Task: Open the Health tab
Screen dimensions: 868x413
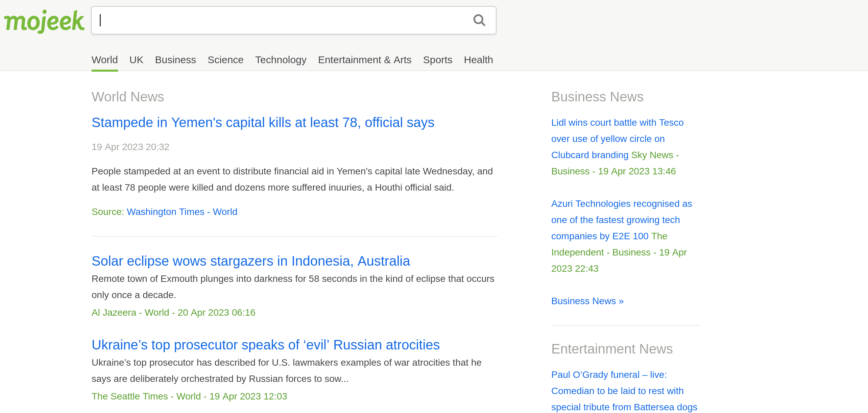Action: tap(478, 60)
